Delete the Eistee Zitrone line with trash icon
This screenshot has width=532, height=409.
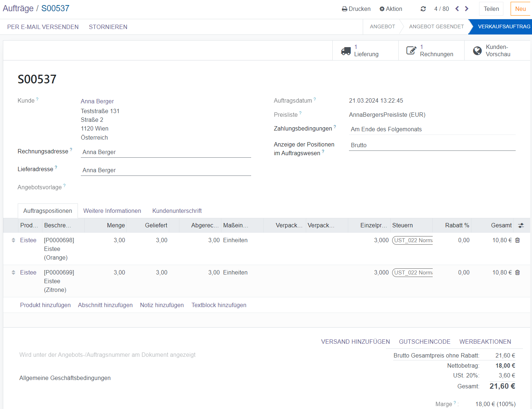coord(518,273)
